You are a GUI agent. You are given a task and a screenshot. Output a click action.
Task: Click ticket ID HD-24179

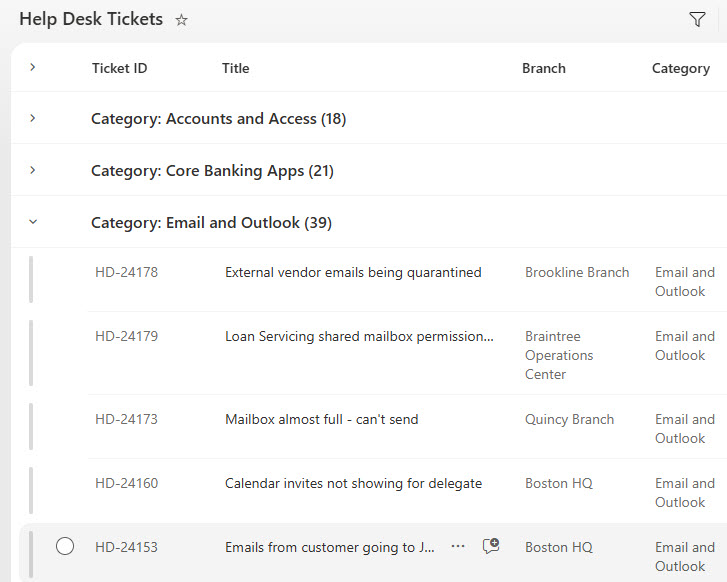point(127,336)
